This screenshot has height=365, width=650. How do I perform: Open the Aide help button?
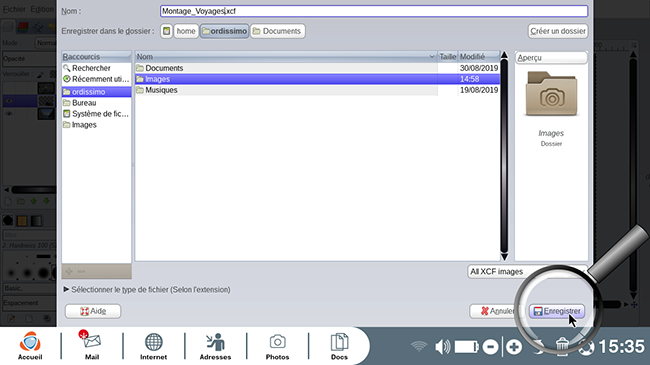[x=93, y=311]
